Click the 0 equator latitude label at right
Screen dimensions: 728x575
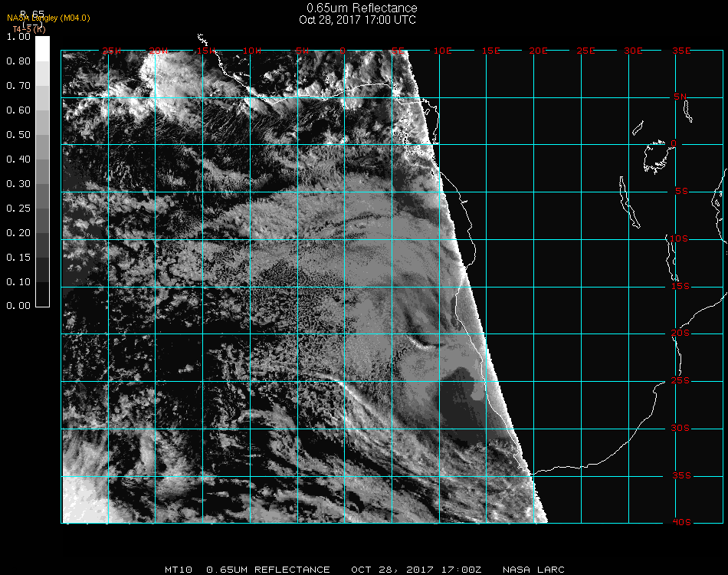point(674,143)
